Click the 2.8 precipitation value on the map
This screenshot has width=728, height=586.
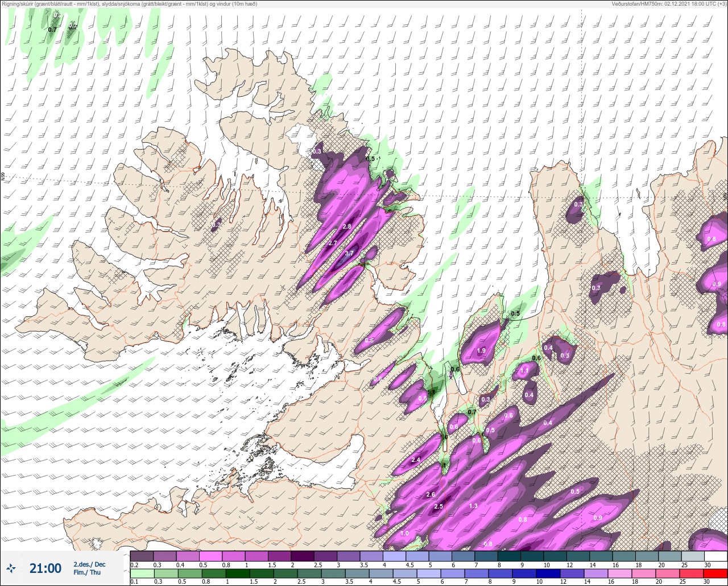(347, 227)
